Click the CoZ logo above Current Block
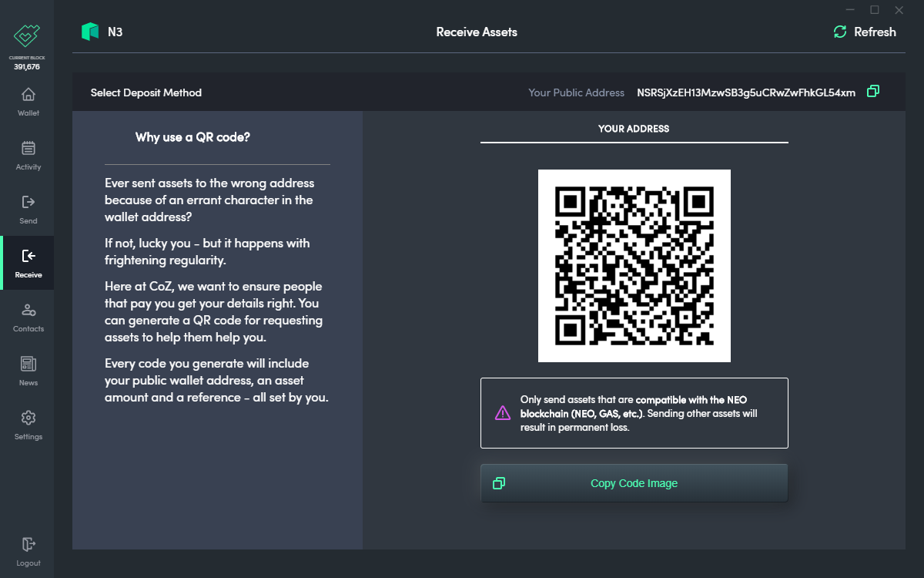 [x=27, y=35]
